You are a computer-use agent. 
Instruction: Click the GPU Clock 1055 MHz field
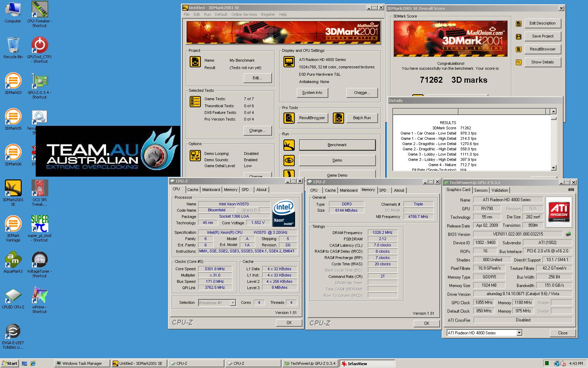(484, 303)
